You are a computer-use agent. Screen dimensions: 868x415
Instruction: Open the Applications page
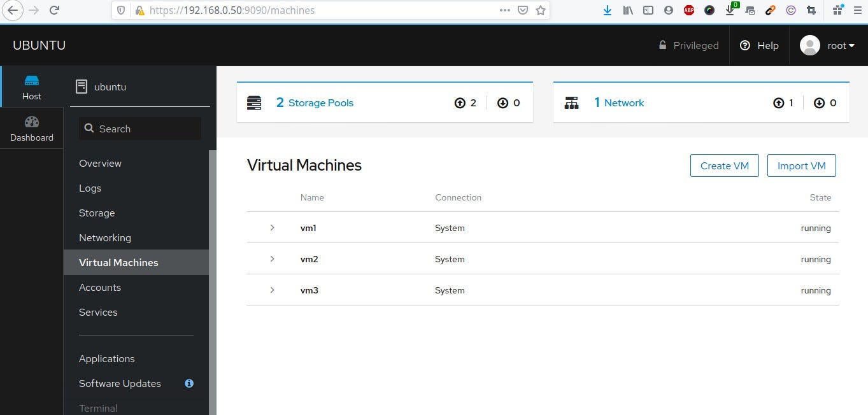tap(107, 358)
